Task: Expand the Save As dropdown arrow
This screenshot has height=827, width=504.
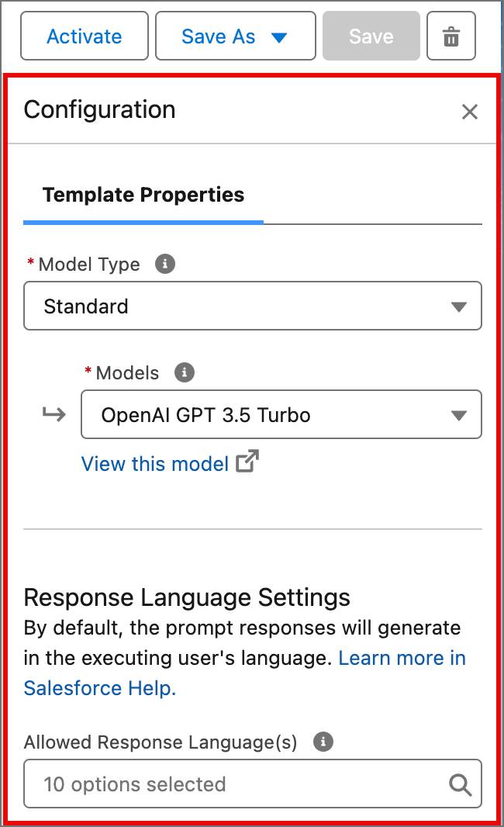Action: (279, 36)
